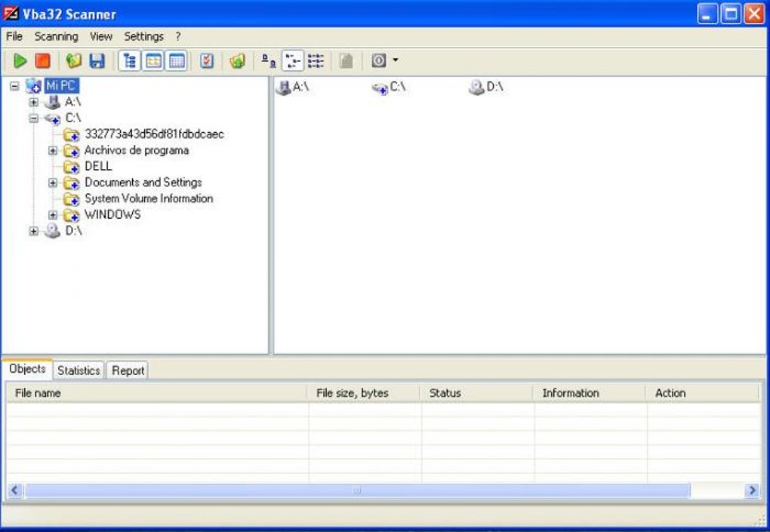Select the A:\ drive in right pane
The image size is (770, 532).
[x=293, y=88]
